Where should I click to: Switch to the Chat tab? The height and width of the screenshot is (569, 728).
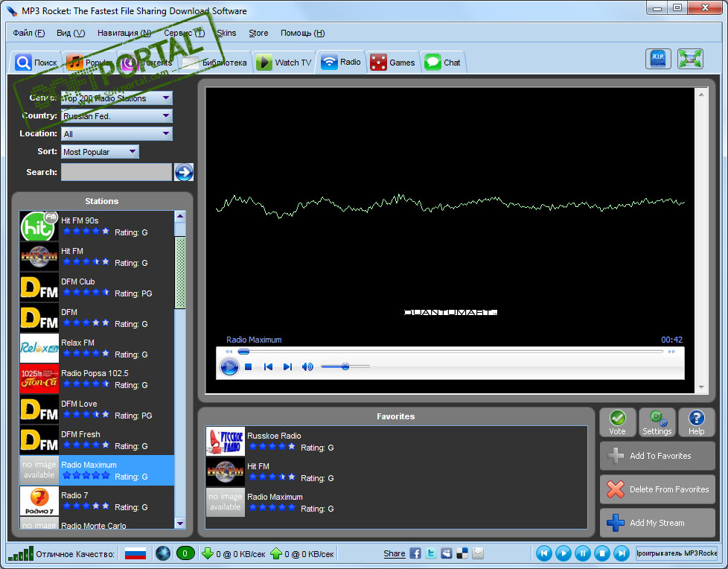[x=443, y=63]
